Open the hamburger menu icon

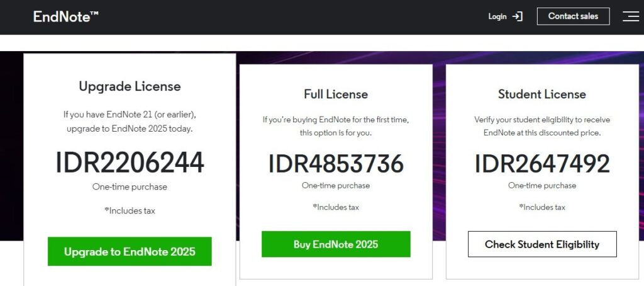(630, 16)
